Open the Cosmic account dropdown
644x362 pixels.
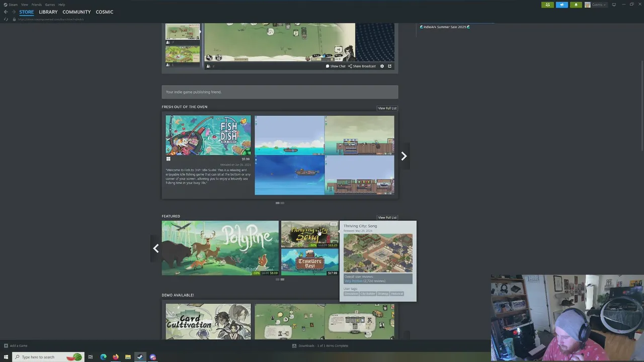599,5
